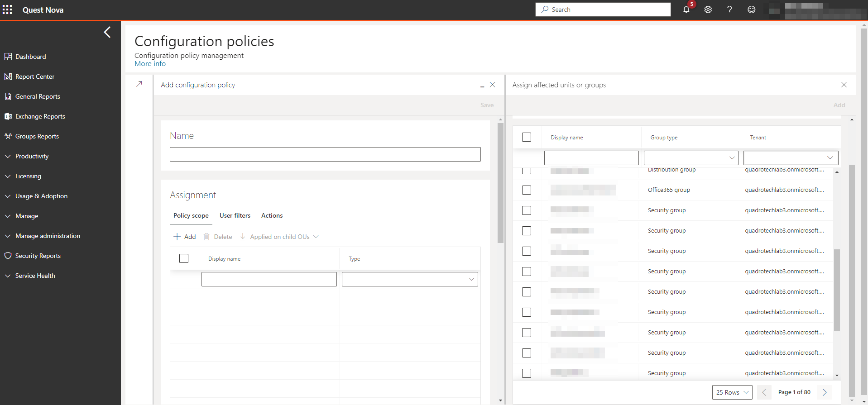Click the More info link
The image size is (868, 405).
point(150,64)
